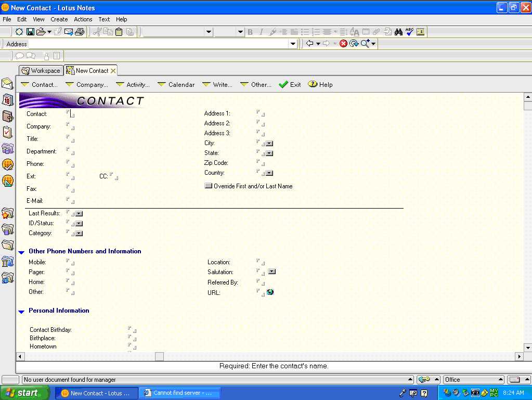Click the vertical scrollbar down arrow
This screenshot has width=532, height=400.
pyautogui.click(x=528, y=348)
